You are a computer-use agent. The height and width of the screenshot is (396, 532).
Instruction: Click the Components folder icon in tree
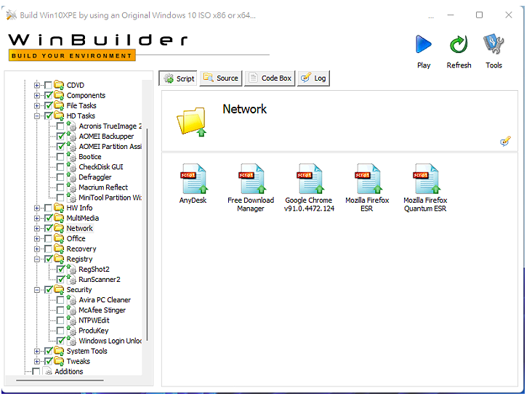pos(59,95)
